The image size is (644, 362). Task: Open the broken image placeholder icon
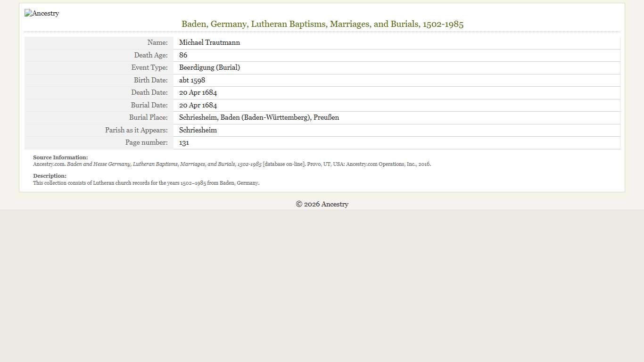(28, 13)
